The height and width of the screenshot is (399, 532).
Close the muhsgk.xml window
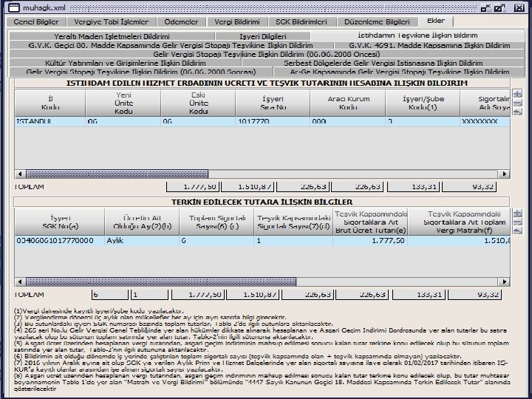pos(519,7)
